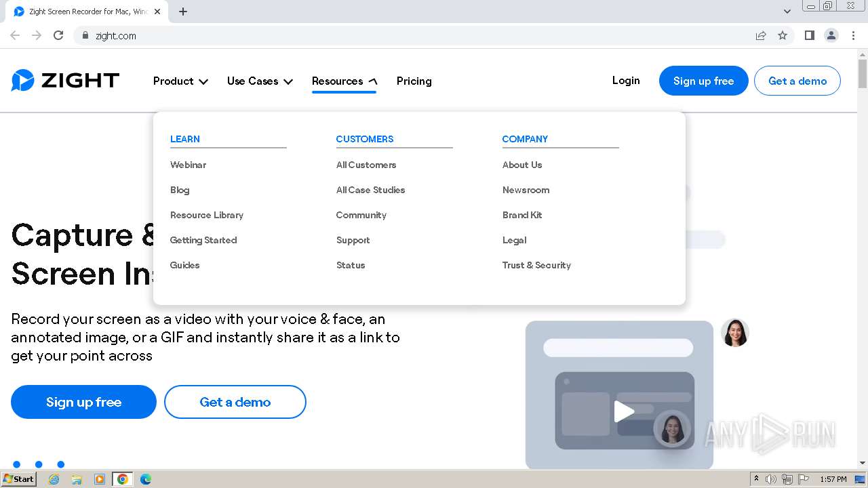This screenshot has width=868, height=488.
Task: Click the scrollbar down arrow
Action: [863, 463]
